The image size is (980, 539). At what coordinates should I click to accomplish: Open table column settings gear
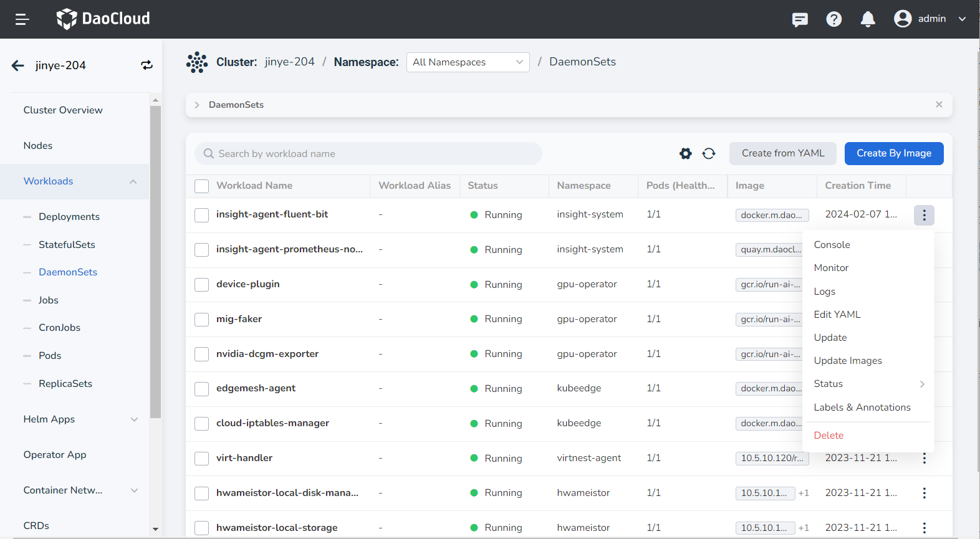686,153
